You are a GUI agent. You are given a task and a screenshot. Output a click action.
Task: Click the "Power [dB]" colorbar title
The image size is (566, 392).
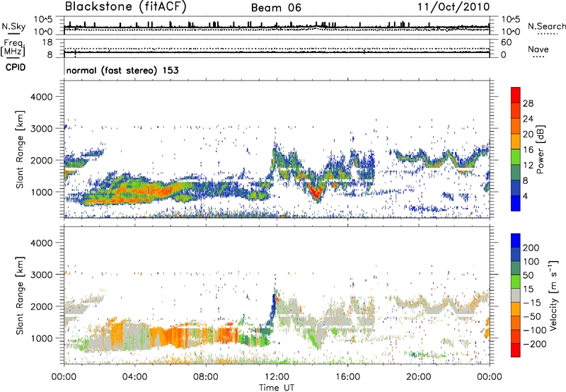point(541,149)
